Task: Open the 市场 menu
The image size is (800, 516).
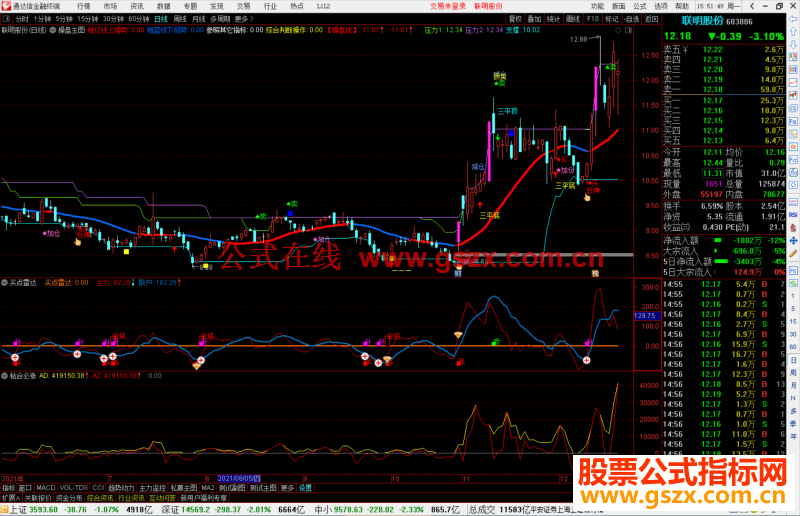Action: (x=110, y=6)
